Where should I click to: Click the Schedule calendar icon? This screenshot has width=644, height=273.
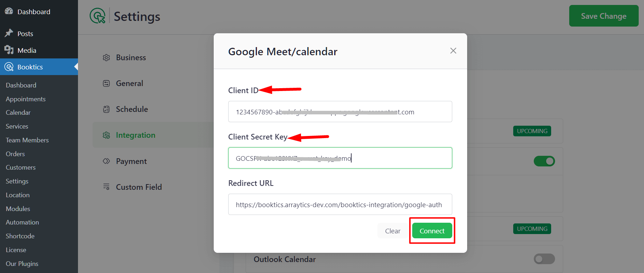(106, 109)
